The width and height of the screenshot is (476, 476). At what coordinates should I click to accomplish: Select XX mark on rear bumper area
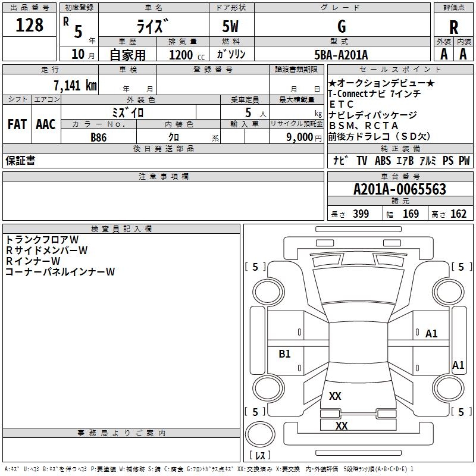click(342, 425)
